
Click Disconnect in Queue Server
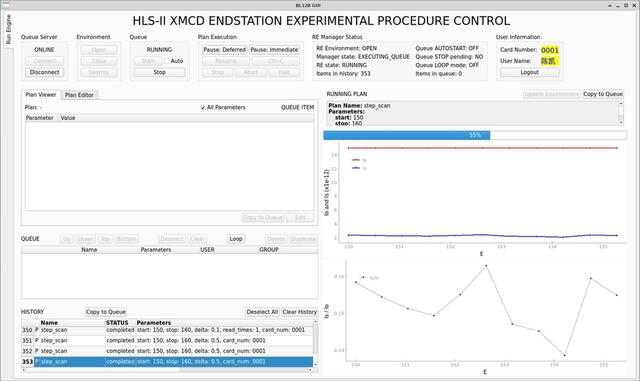coord(44,72)
